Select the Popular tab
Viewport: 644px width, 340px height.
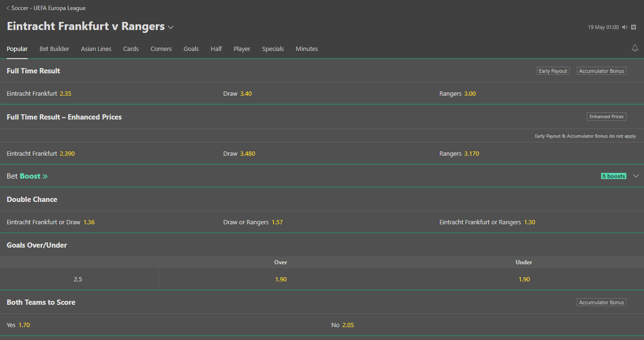coord(17,49)
